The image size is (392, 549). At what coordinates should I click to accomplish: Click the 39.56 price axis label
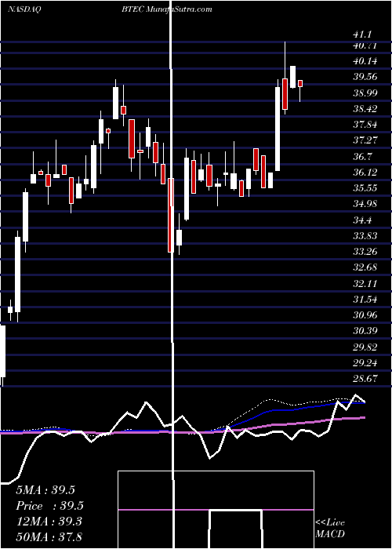tap(365, 77)
